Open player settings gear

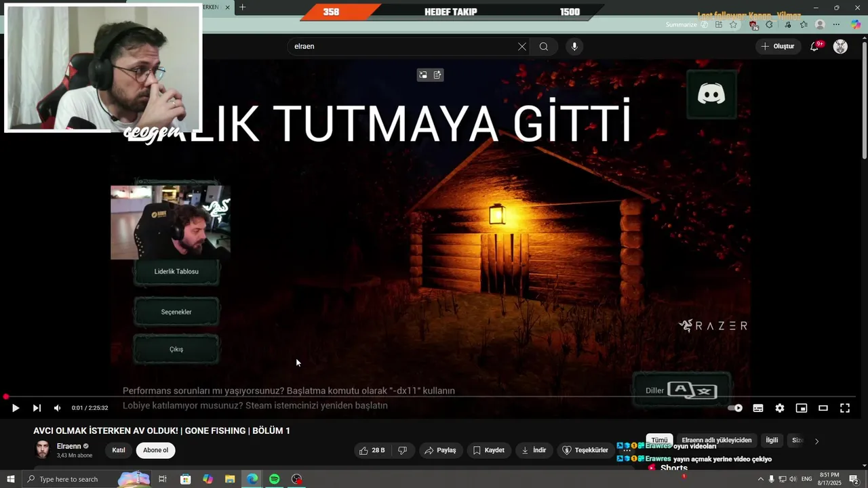click(780, 408)
